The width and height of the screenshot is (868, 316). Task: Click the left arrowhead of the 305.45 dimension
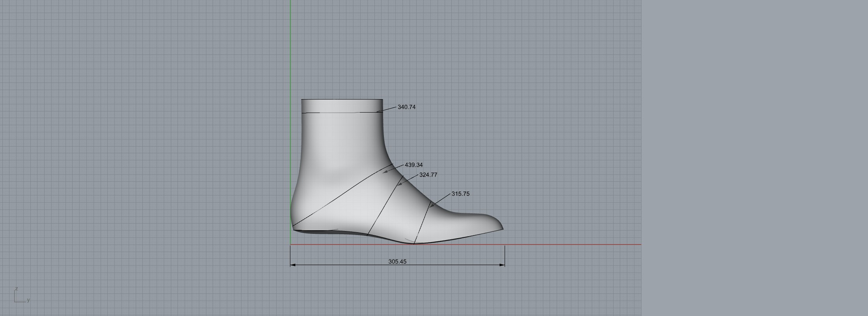coord(292,265)
